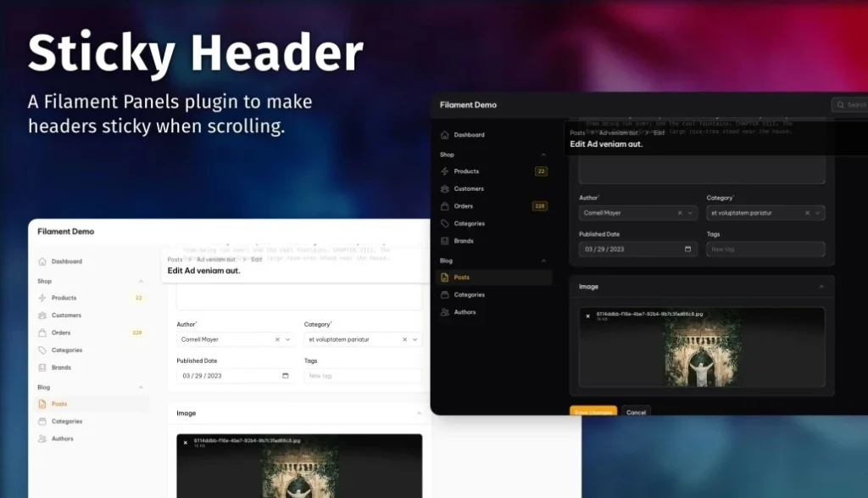Clear Category selection in dark window

(807, 213)
